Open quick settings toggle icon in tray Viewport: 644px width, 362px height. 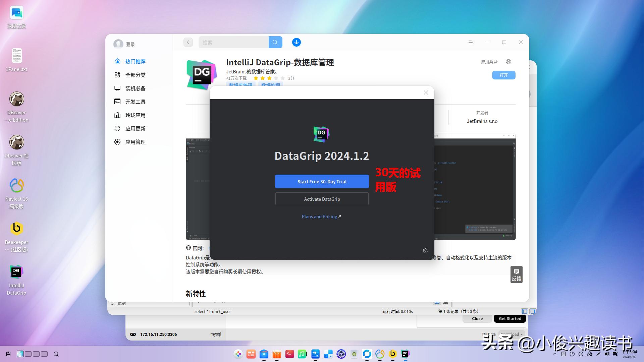coord(615,354)
